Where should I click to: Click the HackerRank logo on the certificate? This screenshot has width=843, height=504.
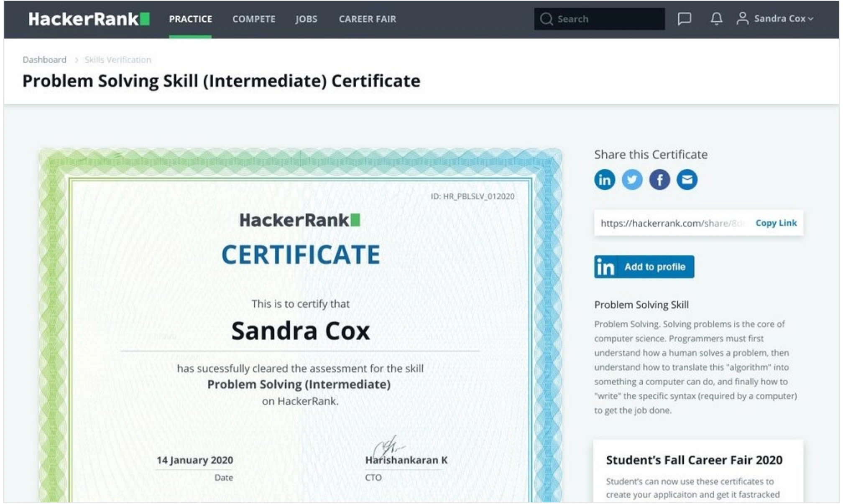(299, 220)
